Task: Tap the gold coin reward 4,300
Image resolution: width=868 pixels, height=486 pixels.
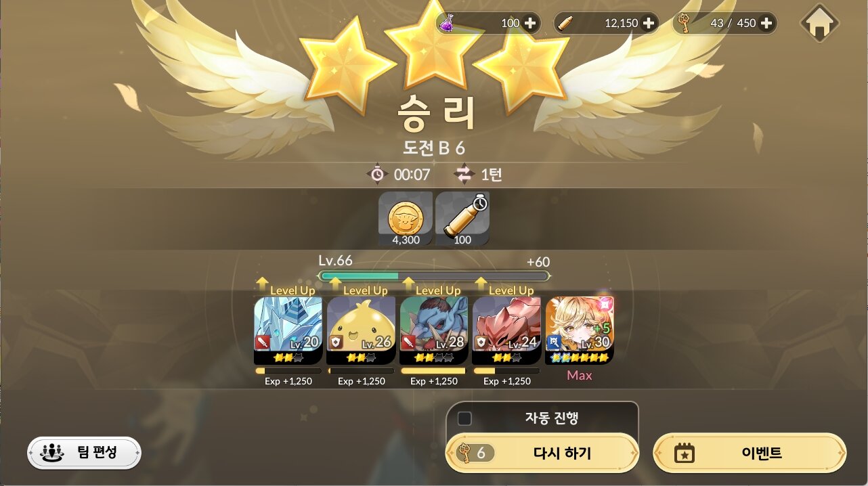Action: [406, 219]
